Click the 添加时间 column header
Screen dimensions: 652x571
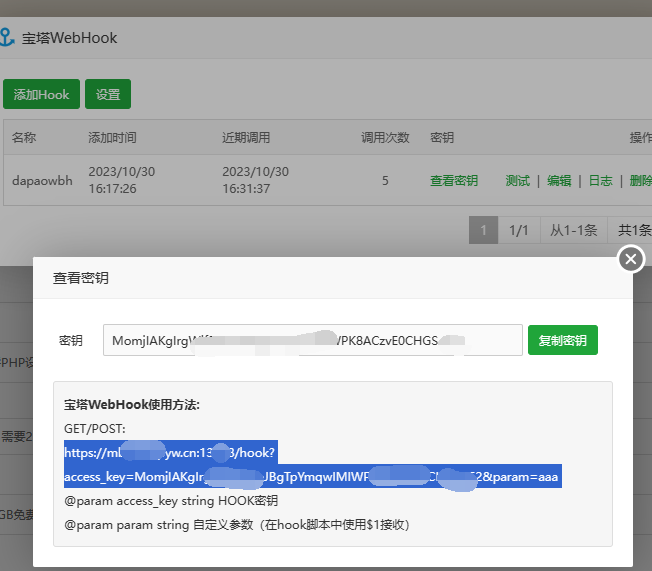point(112,137)
